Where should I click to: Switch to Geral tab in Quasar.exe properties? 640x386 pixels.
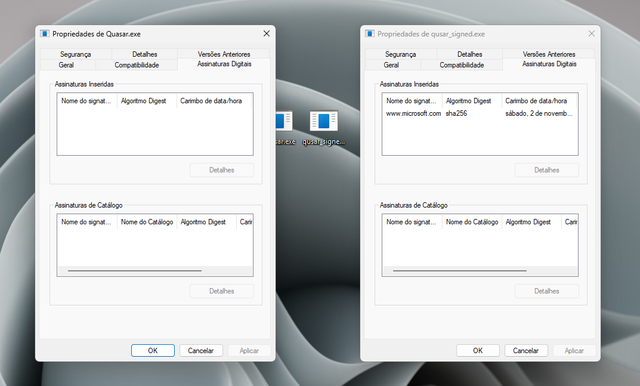coord(66,65)
